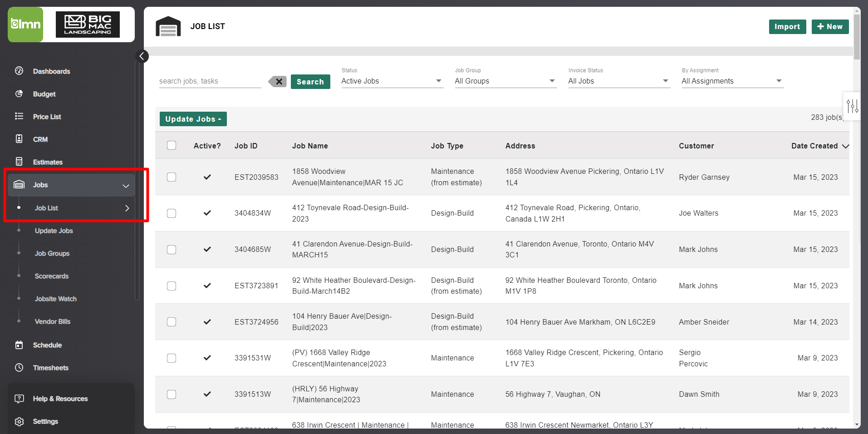Check the box for job EST3724956

pos(172,322)
